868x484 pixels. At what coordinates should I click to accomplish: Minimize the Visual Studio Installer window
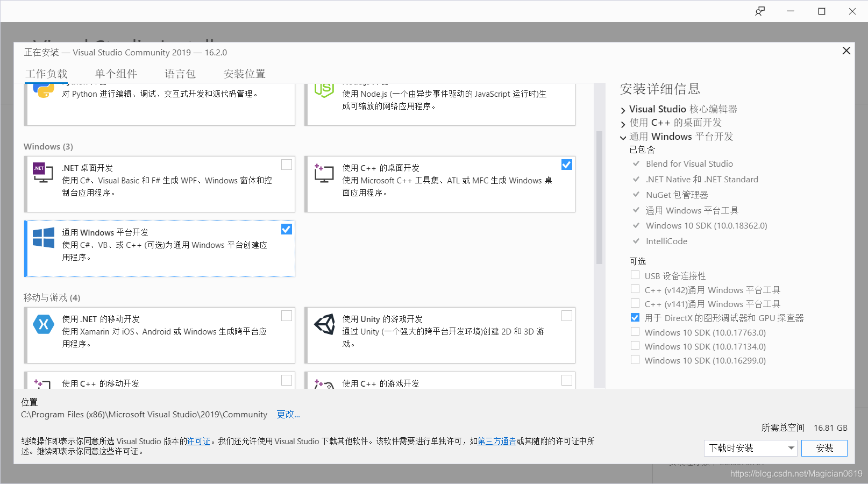point(791,11)
